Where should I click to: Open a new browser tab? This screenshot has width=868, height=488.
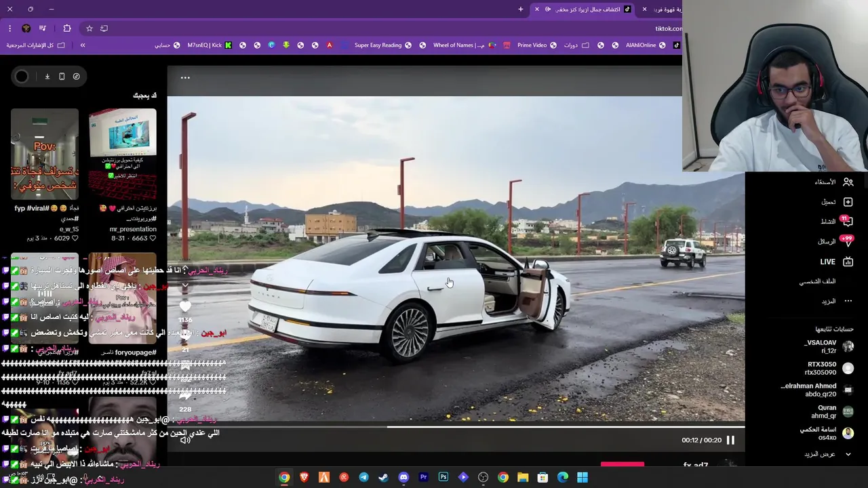[521, 9]
